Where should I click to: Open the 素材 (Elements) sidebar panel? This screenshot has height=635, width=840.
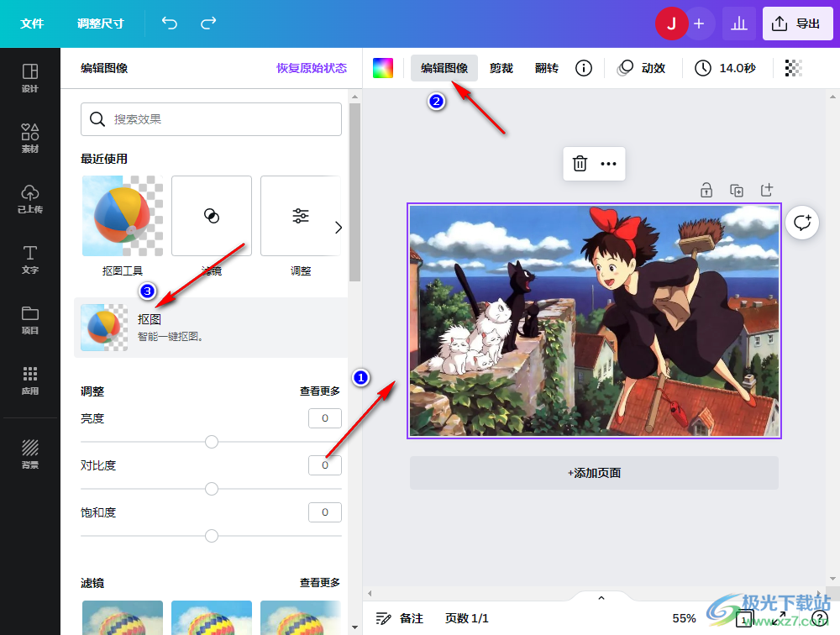(x=30, y=139)
